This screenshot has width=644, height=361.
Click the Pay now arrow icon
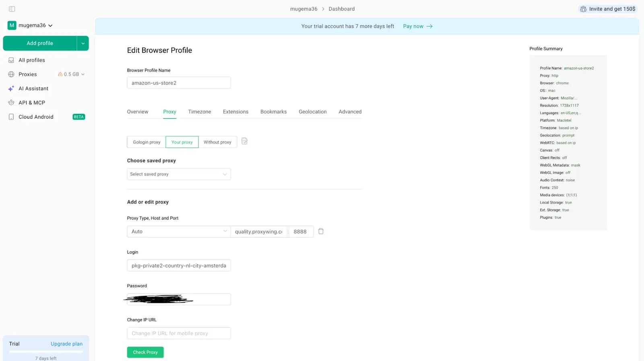coord(429,26)
